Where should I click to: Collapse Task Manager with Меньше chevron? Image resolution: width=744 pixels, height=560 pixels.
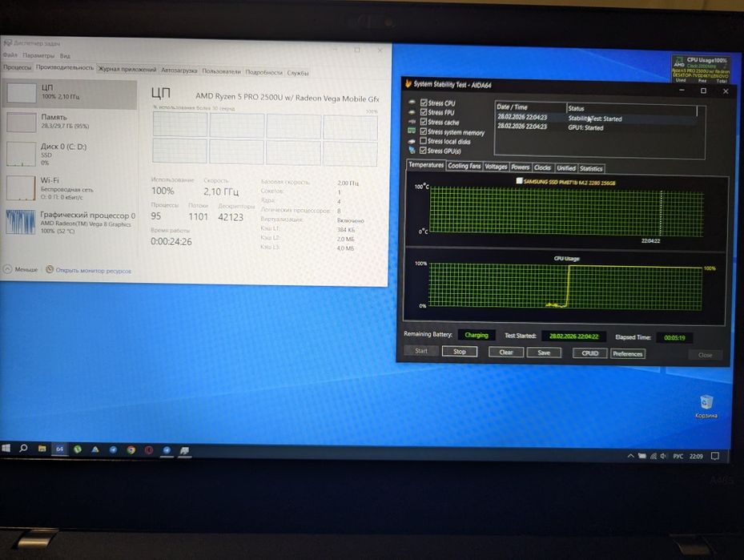[7, 269]
